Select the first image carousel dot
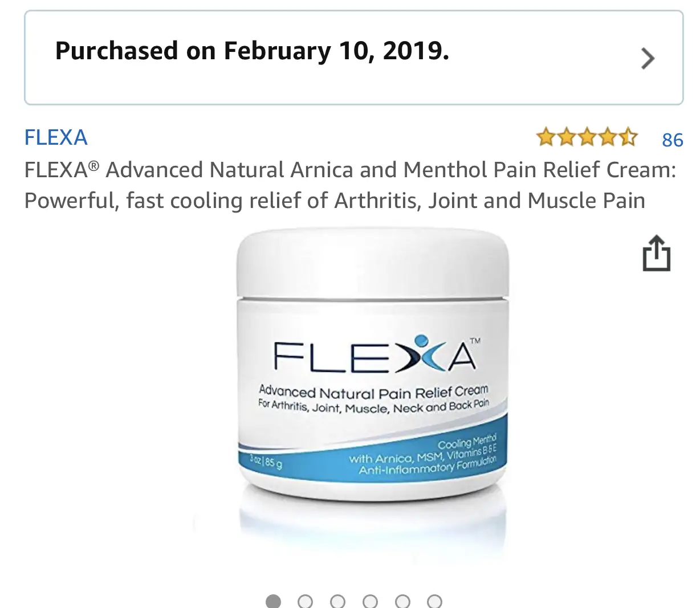 coord(273,601)
